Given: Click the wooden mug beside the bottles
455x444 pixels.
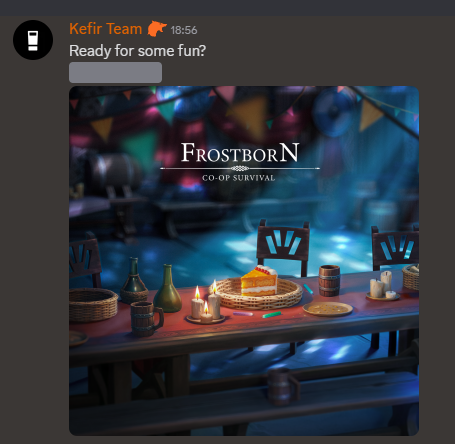Looking at the screenshot, I should tap(146, 318).
